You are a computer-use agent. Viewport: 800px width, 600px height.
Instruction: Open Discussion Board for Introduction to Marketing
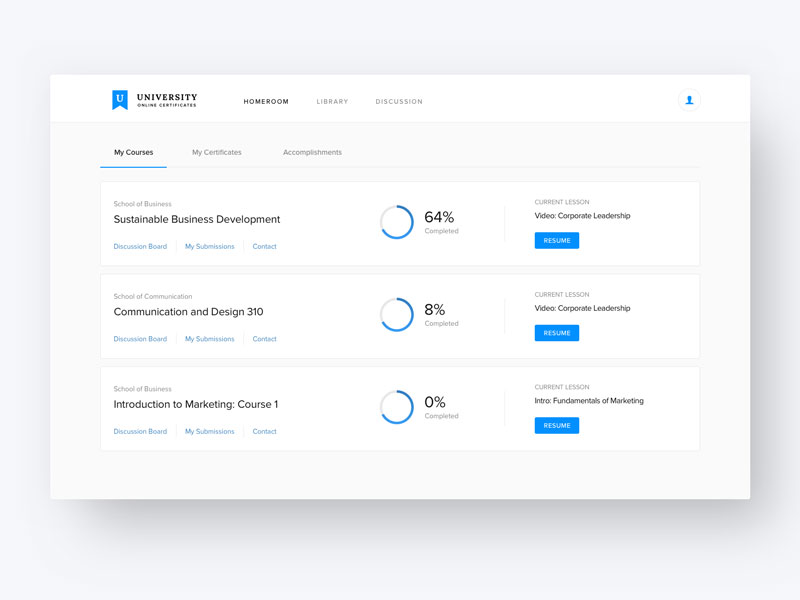(x=140, y=431)
